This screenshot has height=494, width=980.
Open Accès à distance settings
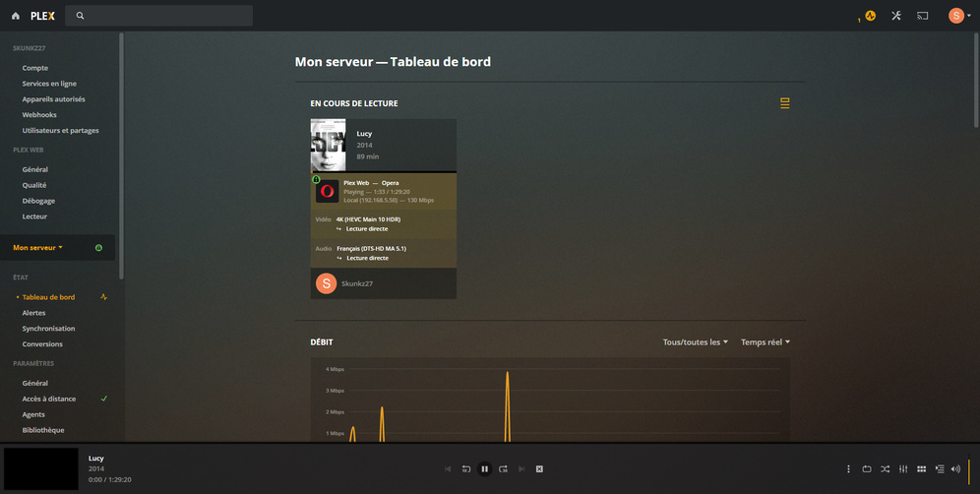tap(49, 399)
